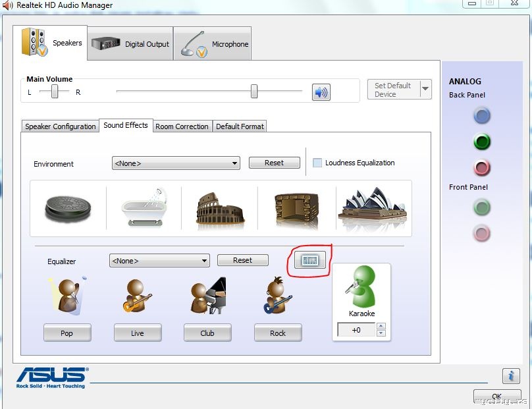Open the information button
The height and width of the screenshot is (409, 532).
[x=511, y=376]
